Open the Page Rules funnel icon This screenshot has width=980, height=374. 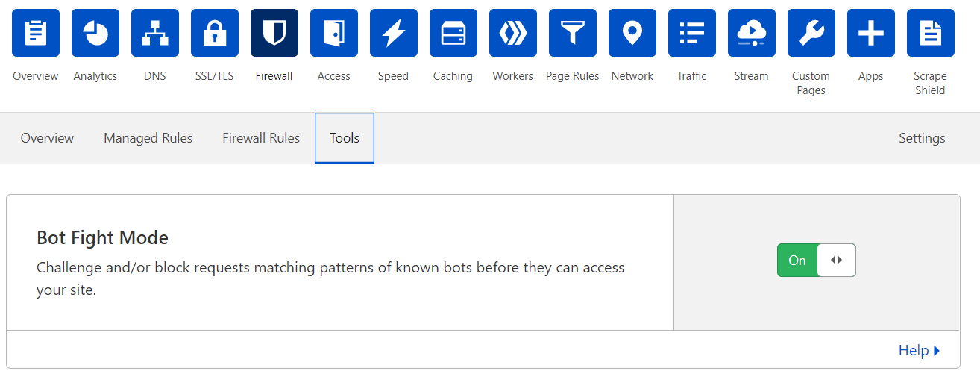tap(573, 33)
